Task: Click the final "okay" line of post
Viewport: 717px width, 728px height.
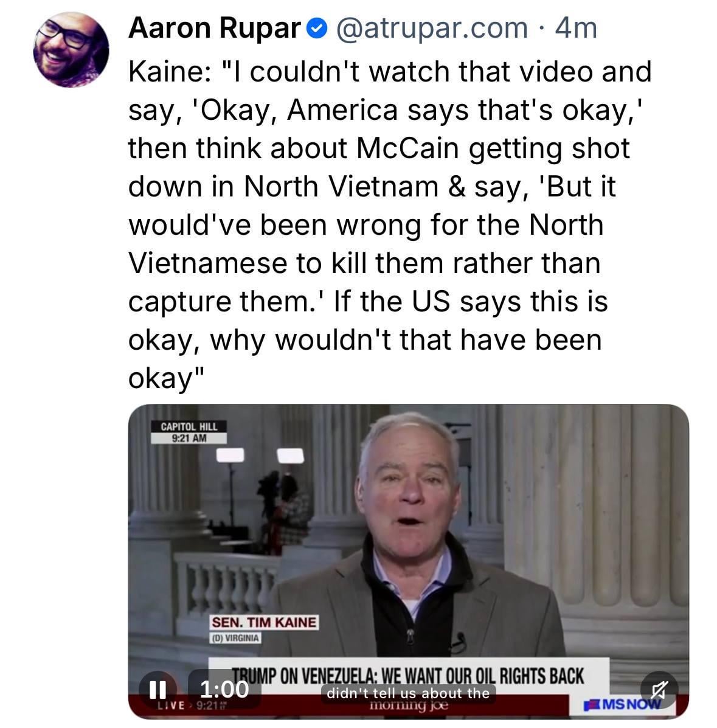Action: [159, 378]
